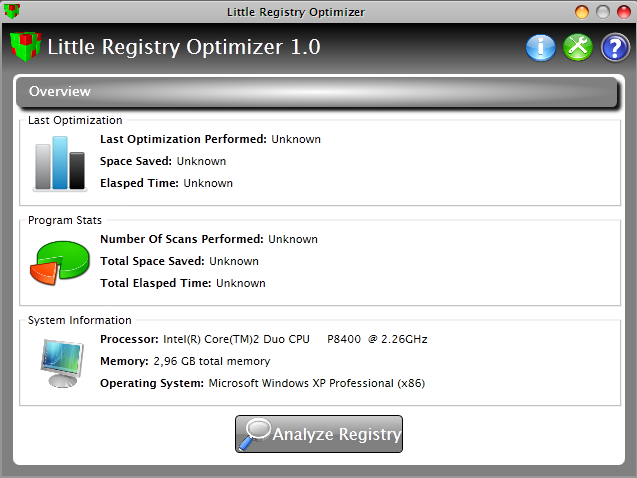Click the magnifying glass on Analyze Registry
This screenshot has height=478, width=637.
click(255, 434)
